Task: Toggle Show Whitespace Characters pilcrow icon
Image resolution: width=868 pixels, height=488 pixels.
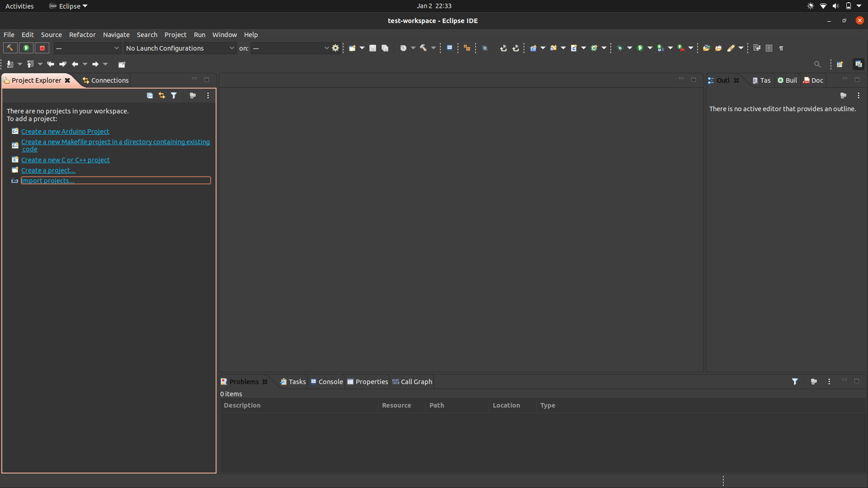Action: 781,48
